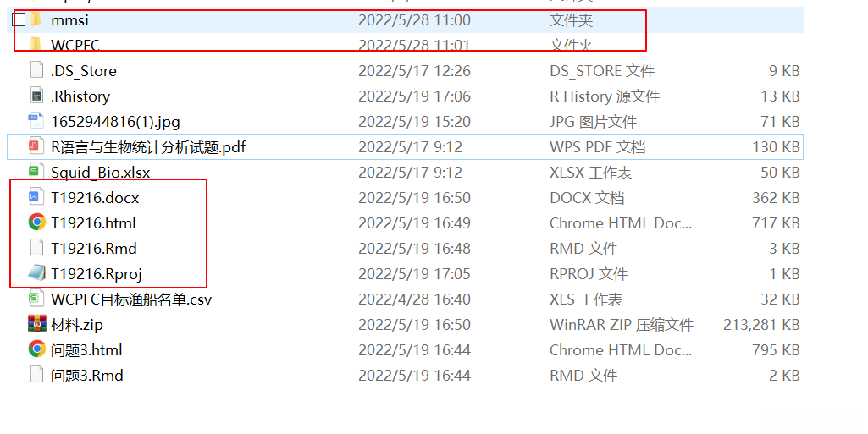Click the size 795 KB of 问题3.html

coord(776,350)
